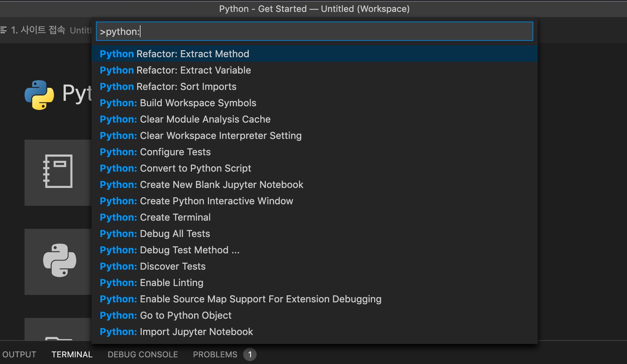
Task: Open the DEBUG CONSOLE tab
Action: 143,354
